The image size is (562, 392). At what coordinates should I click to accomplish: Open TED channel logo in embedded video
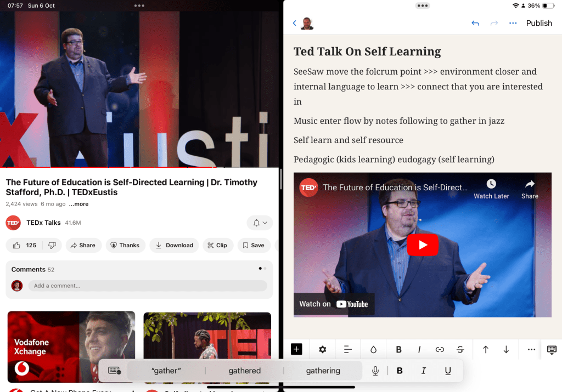308,188
